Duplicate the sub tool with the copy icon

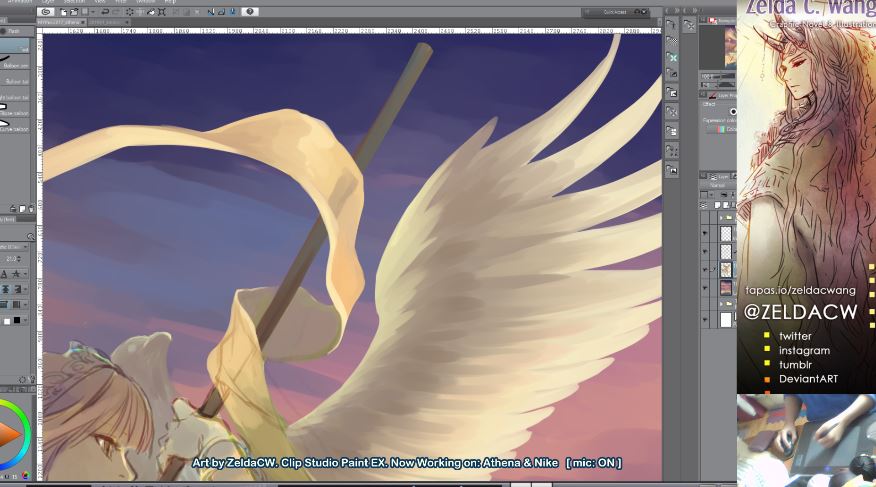pyautogui.click(x=22, y=208)
